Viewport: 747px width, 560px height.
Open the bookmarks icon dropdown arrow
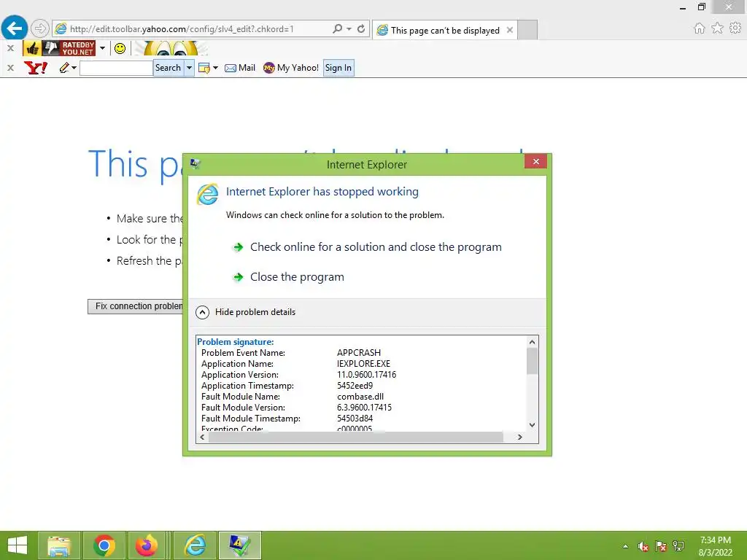click(x=215, y=68)
